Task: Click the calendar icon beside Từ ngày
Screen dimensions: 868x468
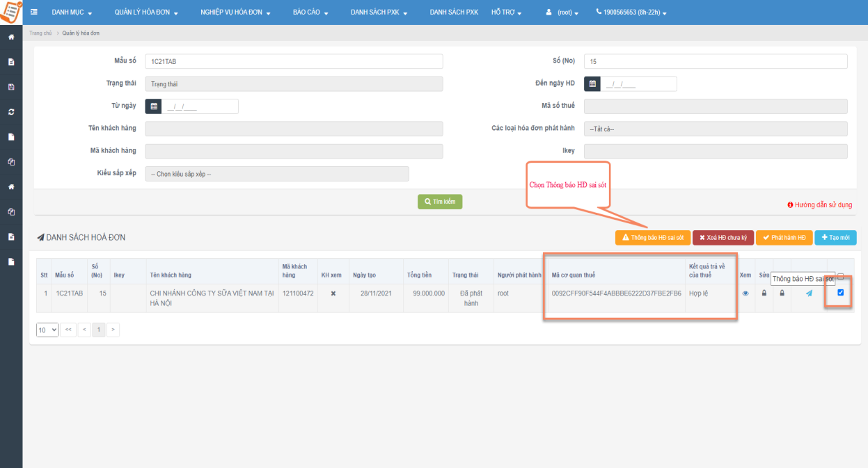Action: point(153,106)
